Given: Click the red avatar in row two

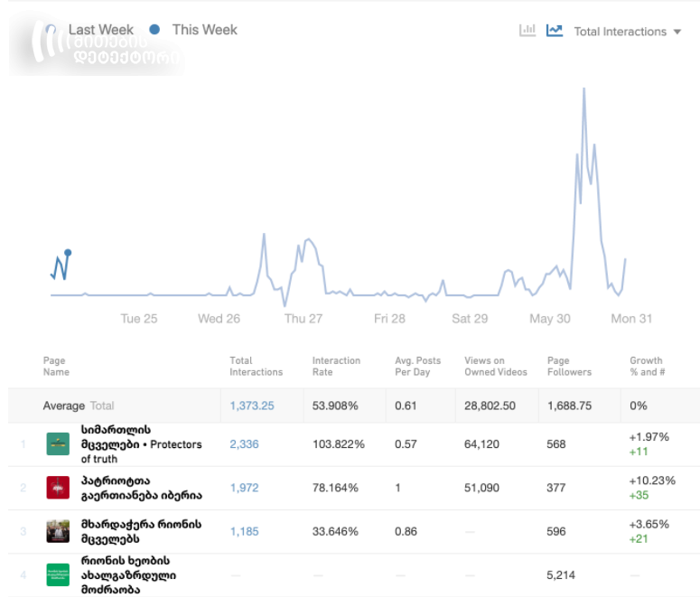Looking at the screenshot, I should coord(58,488).
